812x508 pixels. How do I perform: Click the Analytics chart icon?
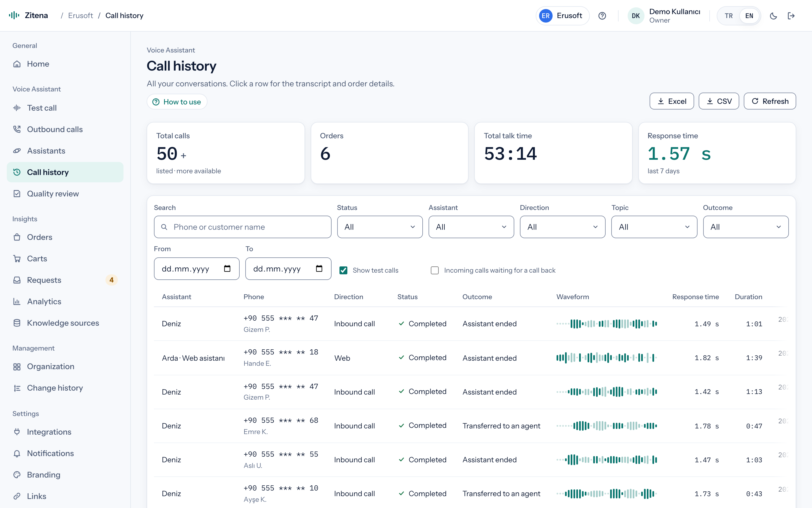click(x=17, y=302)
